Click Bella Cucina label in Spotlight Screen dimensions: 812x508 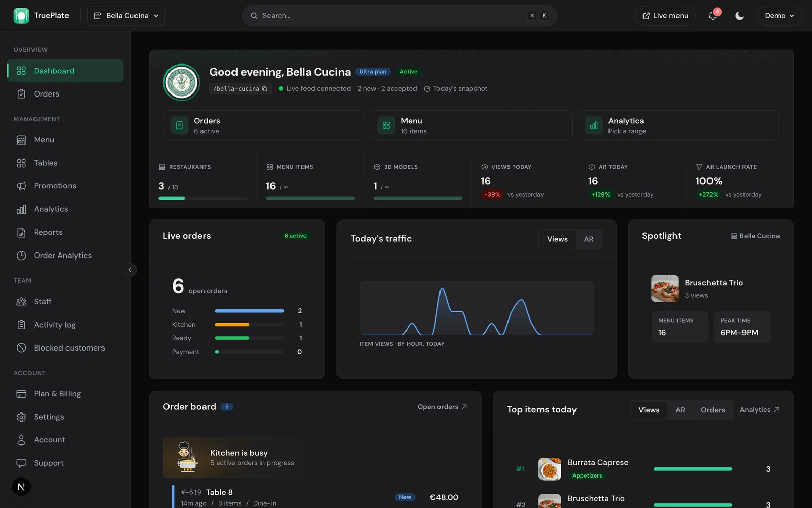tap(755, 236)
